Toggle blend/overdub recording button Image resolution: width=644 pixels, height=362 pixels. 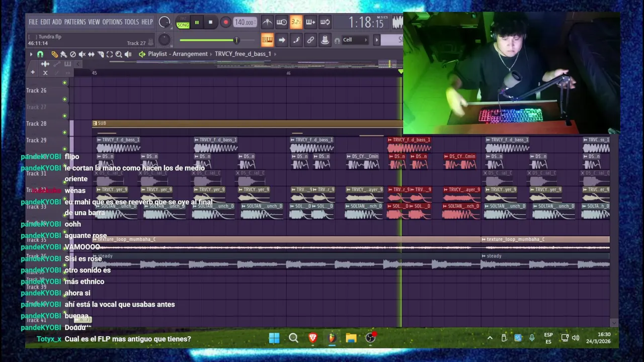coord(310,22)
